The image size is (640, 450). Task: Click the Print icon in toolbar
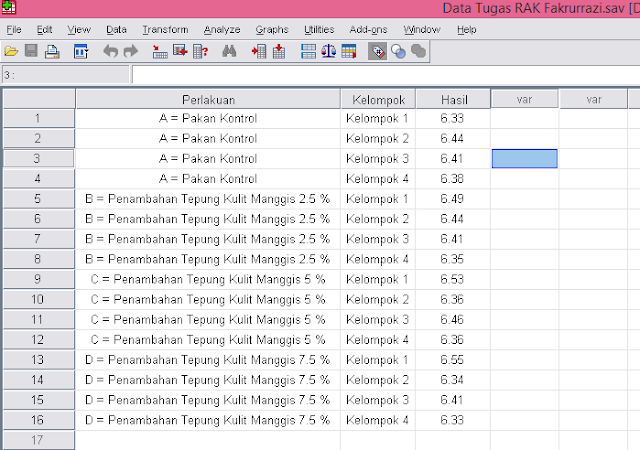(52, 51)
